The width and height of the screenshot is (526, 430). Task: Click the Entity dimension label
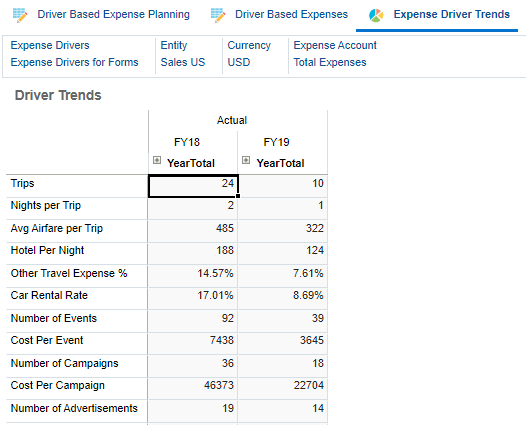[x=174, y=45]
